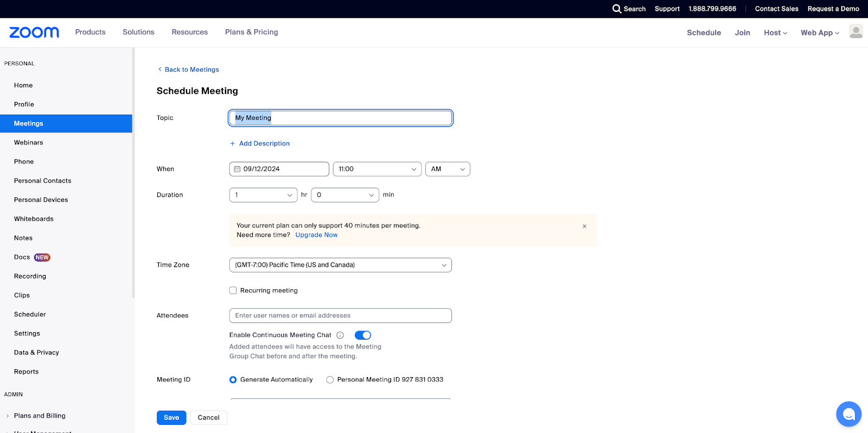The width and height of the screenshot is (868, 433).
Task: Open the chat support bubble
Action: [x=849, y=415]
